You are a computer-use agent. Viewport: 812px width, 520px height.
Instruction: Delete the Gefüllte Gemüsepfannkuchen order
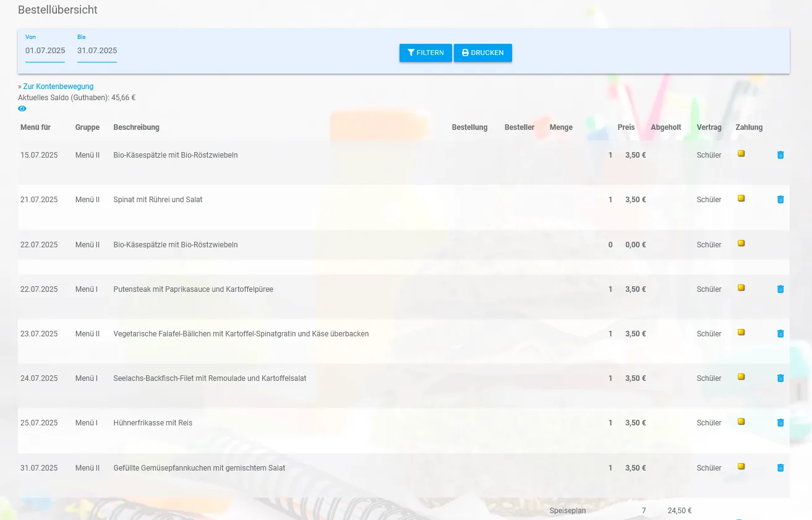pyautogui.click(x=780, y=467)
